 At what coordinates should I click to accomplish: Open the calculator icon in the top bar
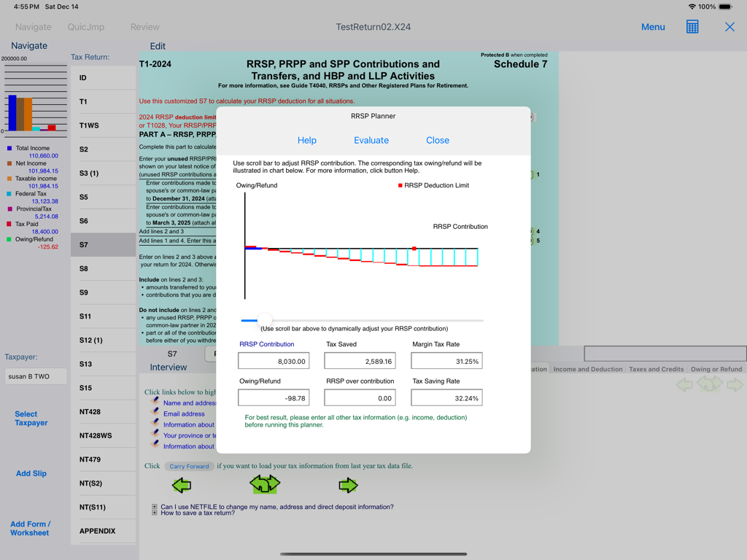pyautogui.click(x=692, y=27)
